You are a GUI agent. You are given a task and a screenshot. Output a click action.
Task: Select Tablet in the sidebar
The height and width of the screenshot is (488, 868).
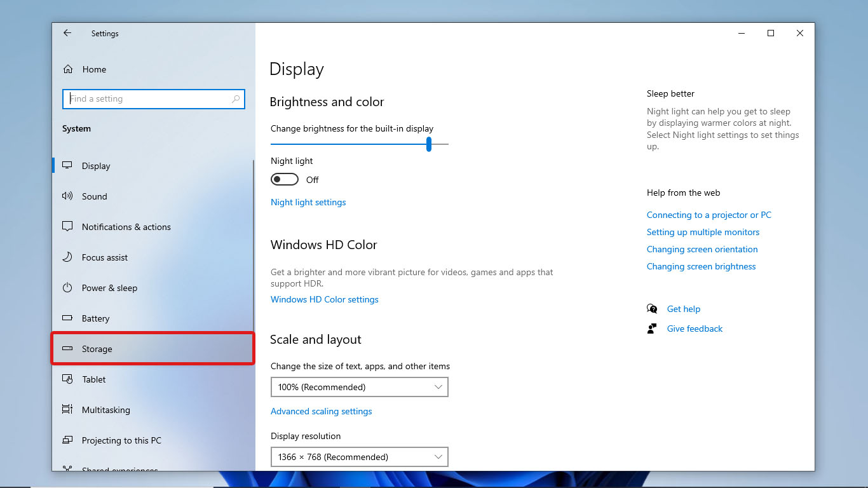click(x=153, y=379)
